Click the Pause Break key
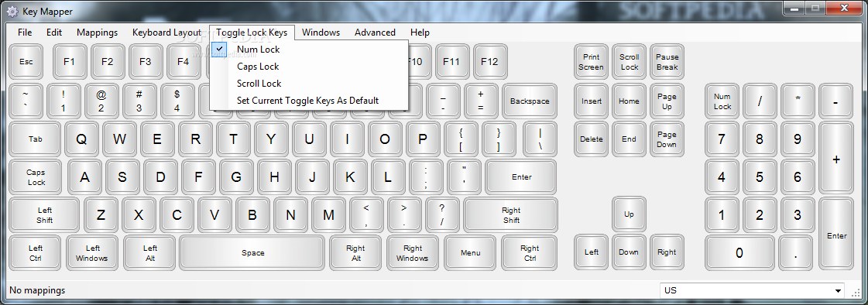Image resolution: width=868 pixels, height=305 pixels. coord(667,61)
